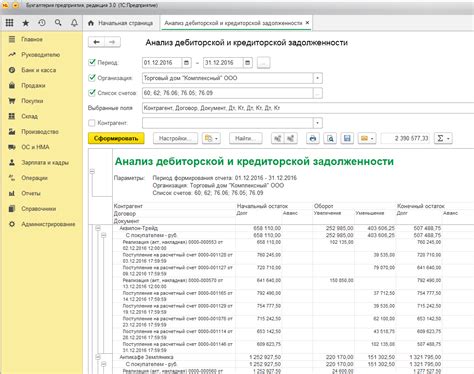Open Покупки section in sidebar
Screen dimensions: 474x374
click(32, 101)
